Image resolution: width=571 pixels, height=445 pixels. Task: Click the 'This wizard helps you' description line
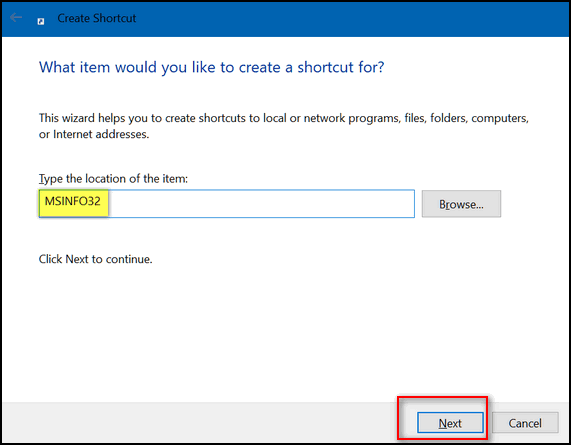284,118
